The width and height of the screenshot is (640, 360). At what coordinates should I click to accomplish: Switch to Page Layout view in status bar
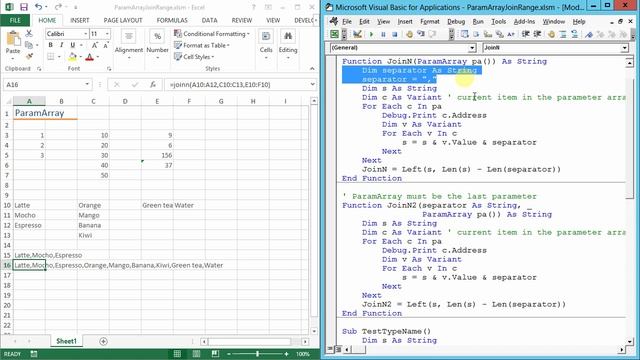(x=196, y=354)
